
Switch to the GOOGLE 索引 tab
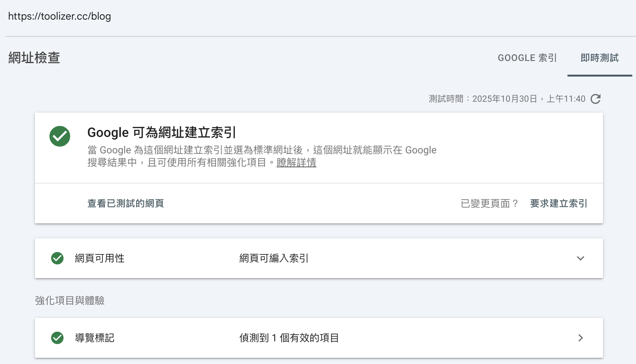528,58
